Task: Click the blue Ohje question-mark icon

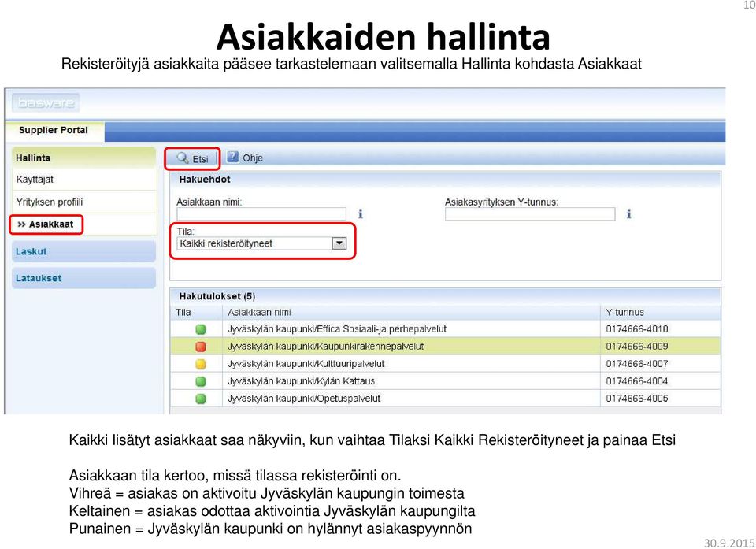Action: pyautogui.click(x=233, y=157)
